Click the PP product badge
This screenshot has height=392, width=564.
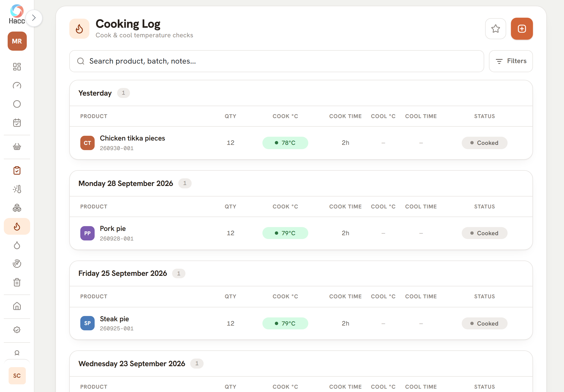(x=87, y=233)
